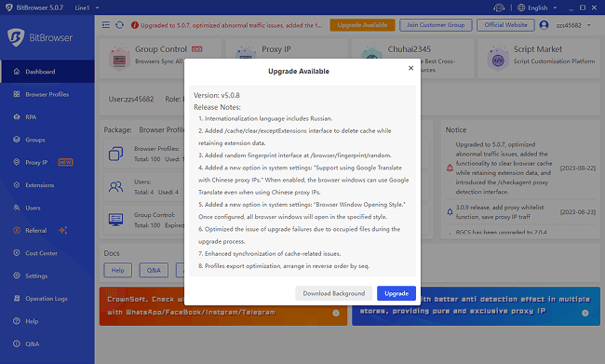The height and width of the screenshot is (364, 605).
Task: Click Users package icon
Action: [115, 187]
